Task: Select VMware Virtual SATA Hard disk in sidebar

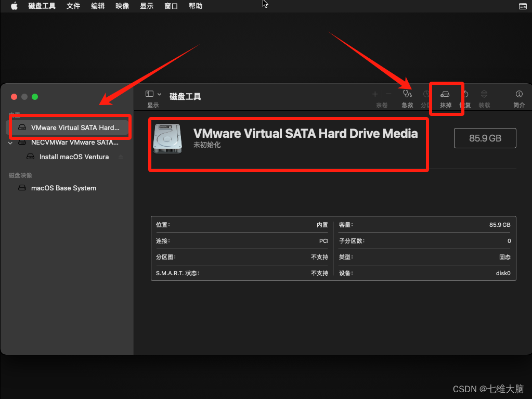Action: [x=68, y=127]
